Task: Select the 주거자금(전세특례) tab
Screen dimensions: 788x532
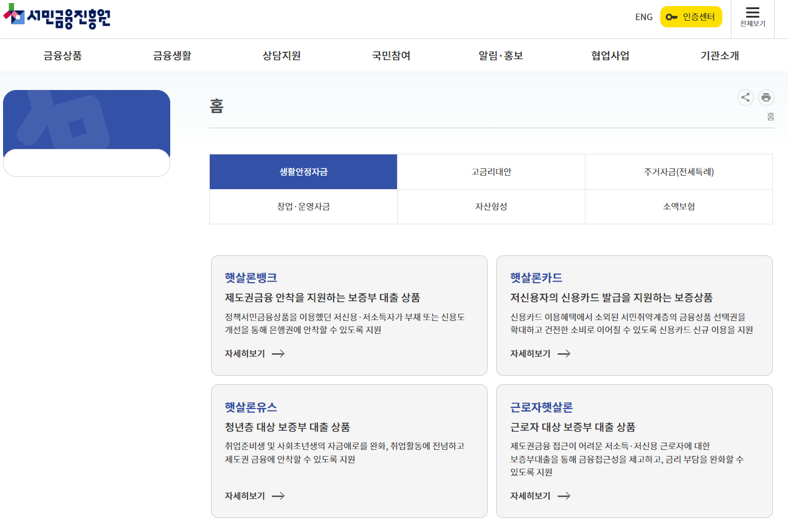Action: (679, 171)
